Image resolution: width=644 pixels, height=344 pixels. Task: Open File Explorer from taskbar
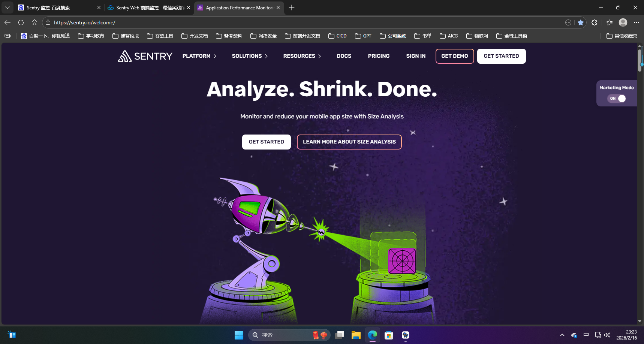(x=356, y=335)
